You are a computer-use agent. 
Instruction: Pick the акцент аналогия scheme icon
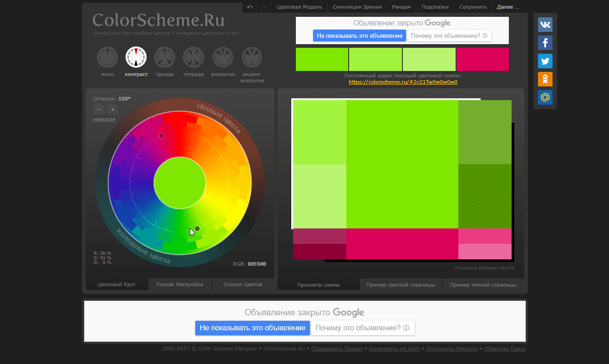(251, 57)
